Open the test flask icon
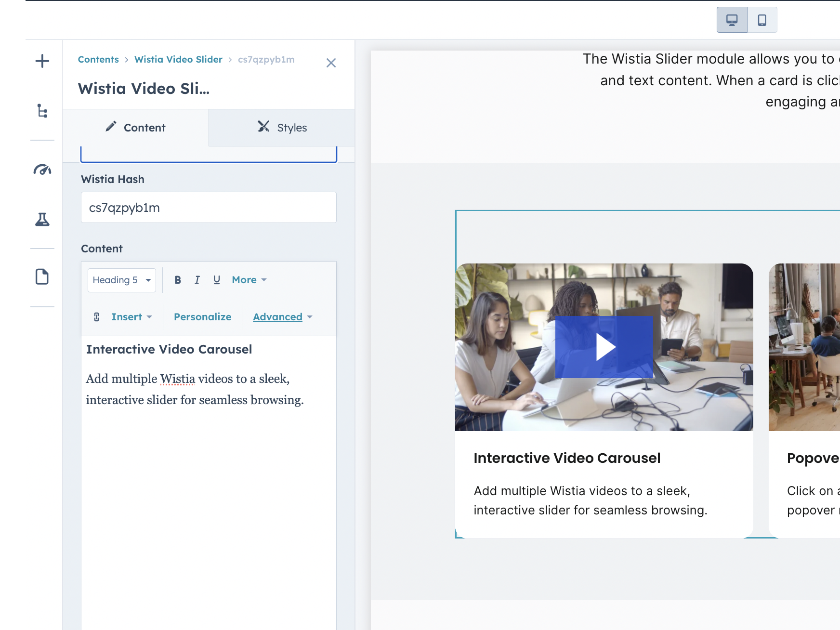This screenshot has width=840, height=630. [x=42, y=220]
